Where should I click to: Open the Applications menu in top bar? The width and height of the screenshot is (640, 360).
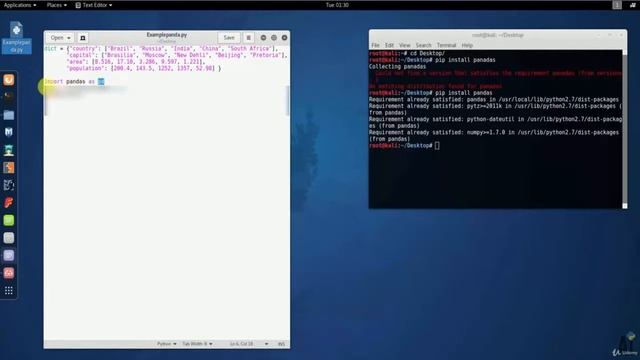(20, 5)
